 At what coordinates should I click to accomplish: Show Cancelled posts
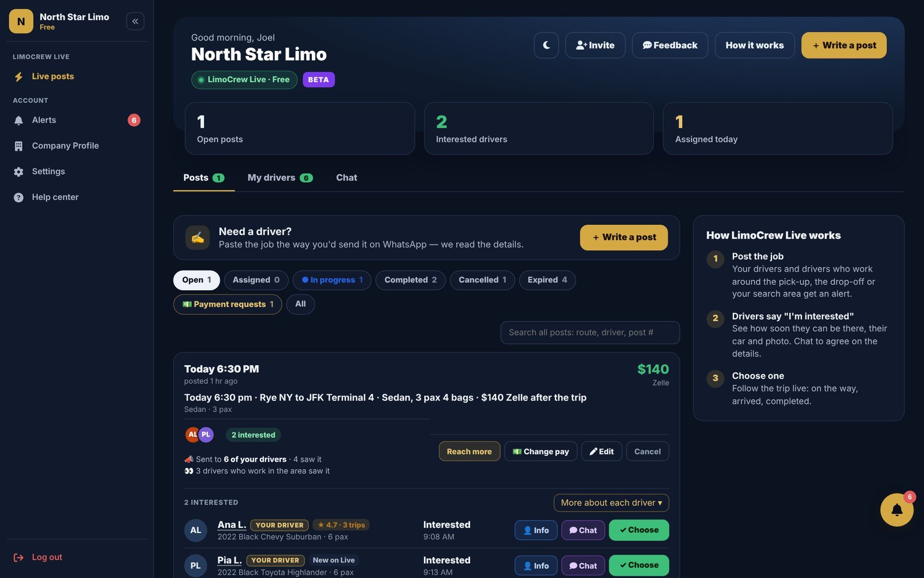482,280
